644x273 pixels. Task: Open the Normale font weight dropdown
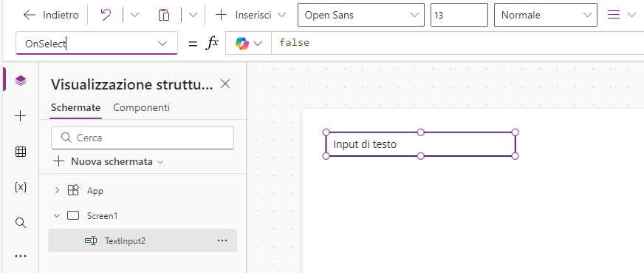point(546,15)
